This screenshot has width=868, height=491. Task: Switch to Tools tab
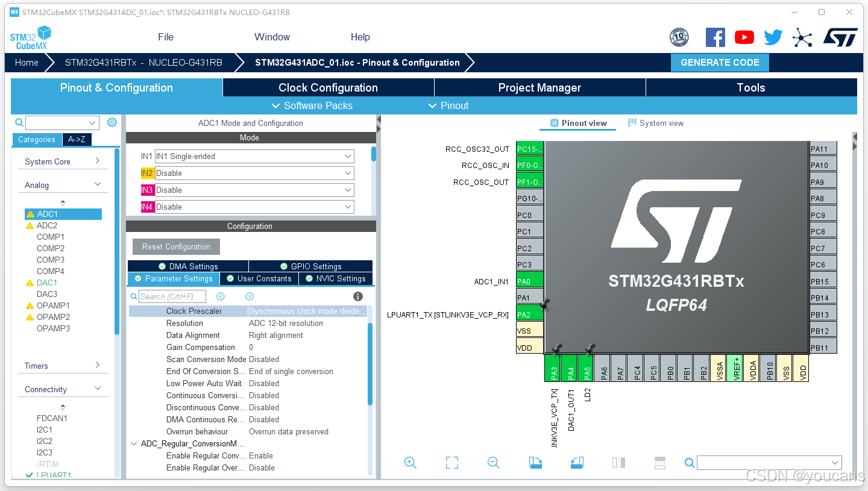751,87
